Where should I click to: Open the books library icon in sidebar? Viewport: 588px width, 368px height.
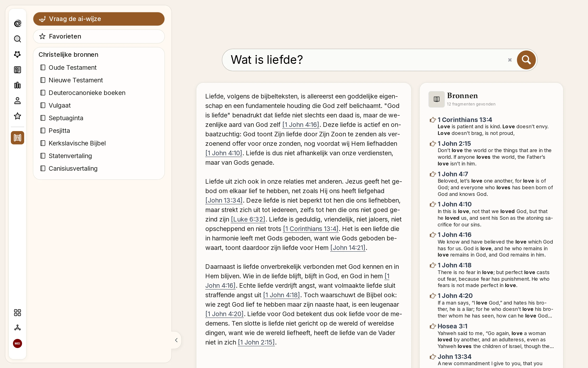click(17, 85)
